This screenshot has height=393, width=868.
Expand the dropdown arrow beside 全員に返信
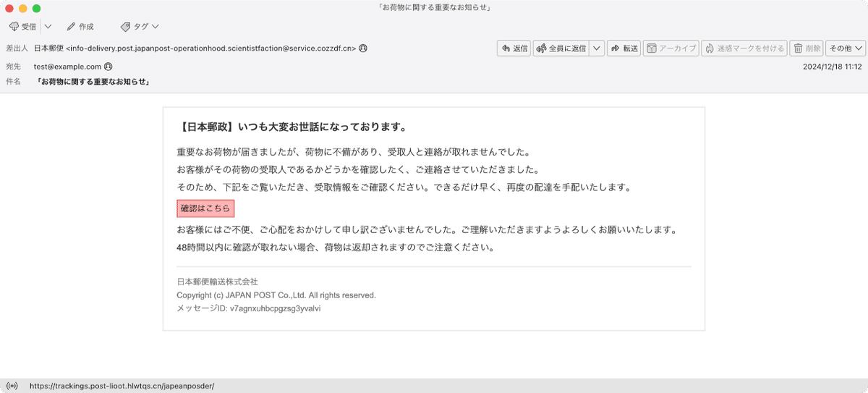pos(597,48)
